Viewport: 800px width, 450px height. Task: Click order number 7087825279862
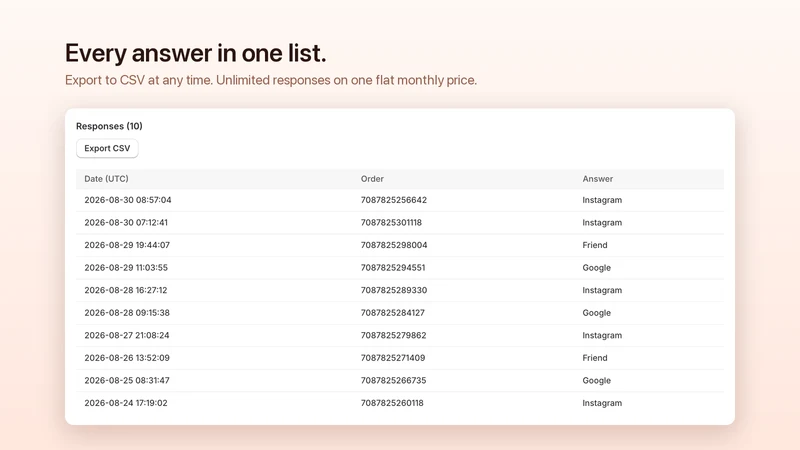393,335
